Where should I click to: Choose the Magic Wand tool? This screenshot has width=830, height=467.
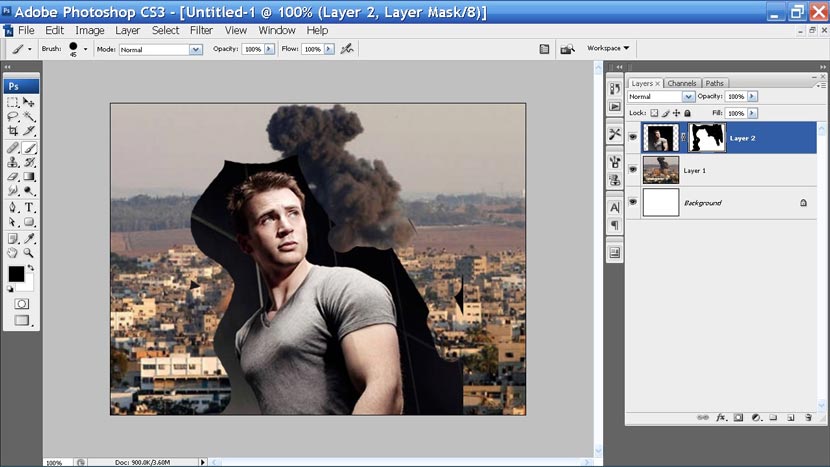coord(30,117)
